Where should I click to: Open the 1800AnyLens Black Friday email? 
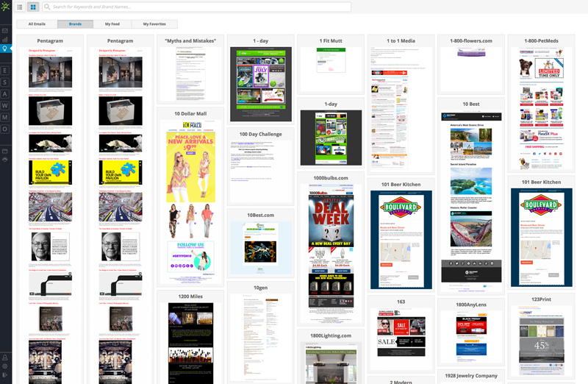[471, 337]
